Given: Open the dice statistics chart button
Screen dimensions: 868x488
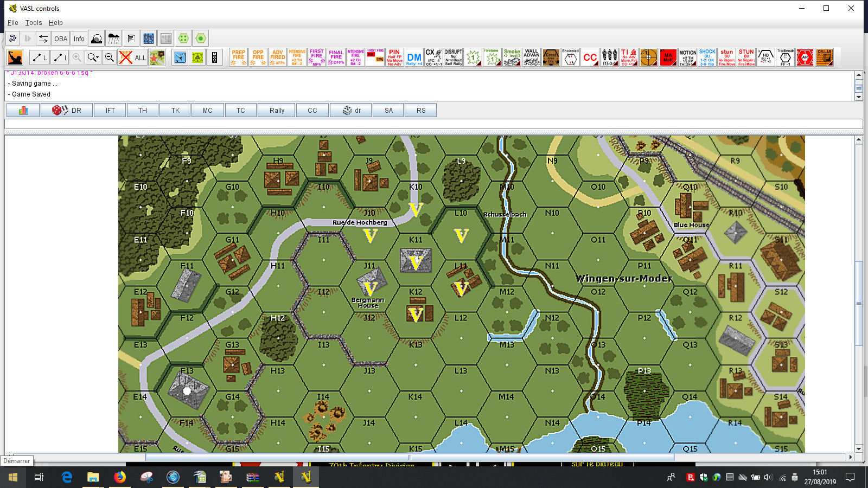Looking at the screenshot, I should tap(23, 111).
